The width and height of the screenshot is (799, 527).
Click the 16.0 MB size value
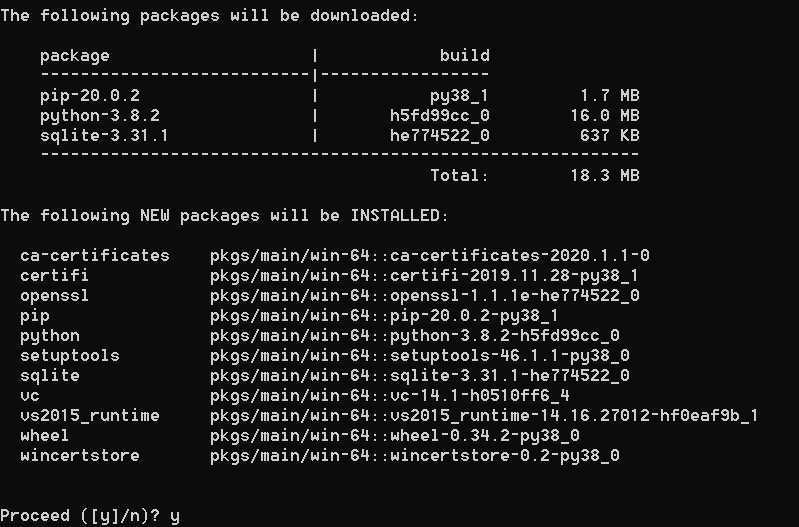(604, 116)
